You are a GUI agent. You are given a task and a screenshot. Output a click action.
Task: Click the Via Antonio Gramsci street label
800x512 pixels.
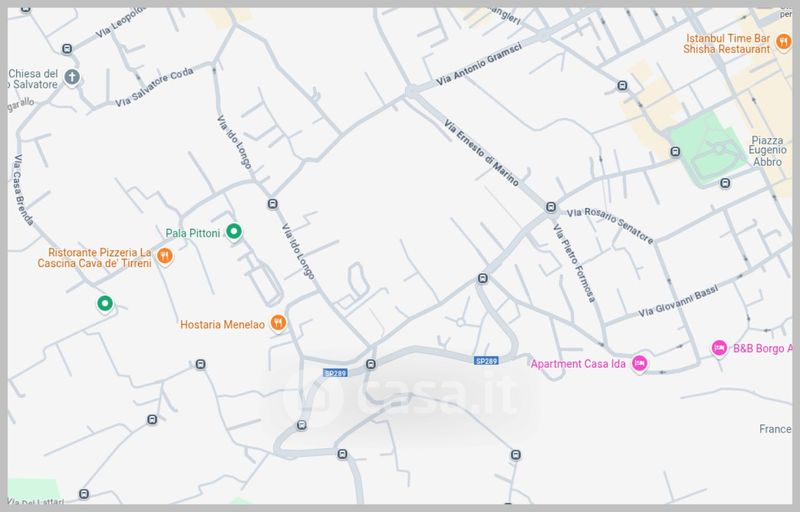point(479,64)
